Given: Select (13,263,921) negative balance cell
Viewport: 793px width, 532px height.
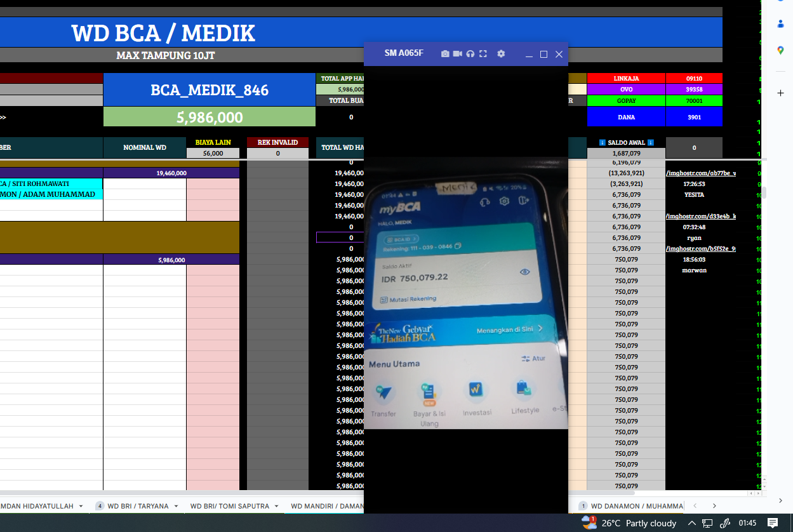Looking at the screenshot, I should click(x=626, y=173).
